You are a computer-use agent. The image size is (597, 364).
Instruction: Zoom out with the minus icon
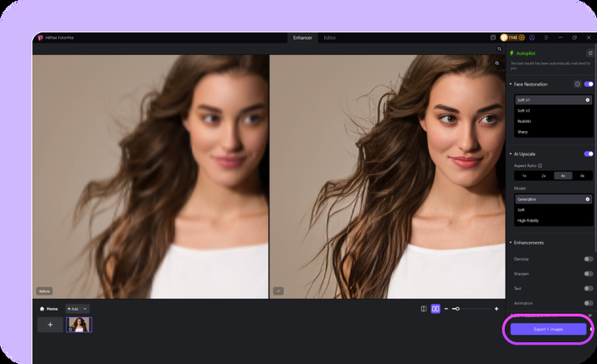(446, 309)
